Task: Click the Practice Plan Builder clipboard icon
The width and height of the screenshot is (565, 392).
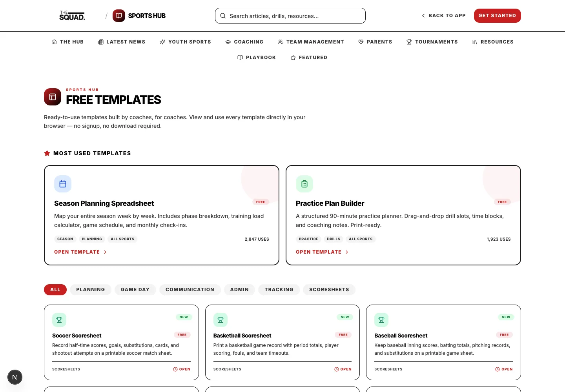Action: pyautogui.click(x=304, y=184)
